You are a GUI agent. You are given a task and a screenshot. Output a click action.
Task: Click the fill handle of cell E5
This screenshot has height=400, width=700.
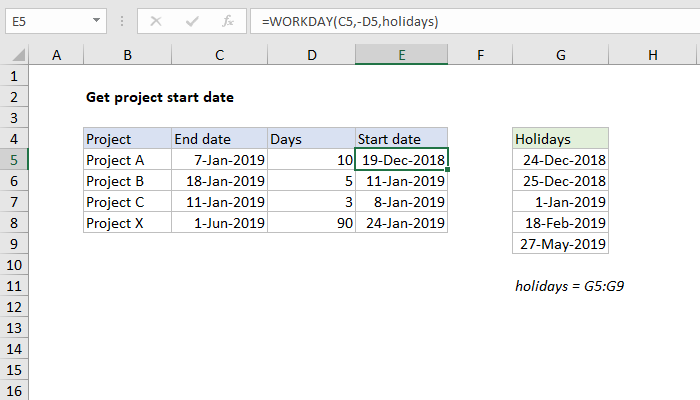447,170
